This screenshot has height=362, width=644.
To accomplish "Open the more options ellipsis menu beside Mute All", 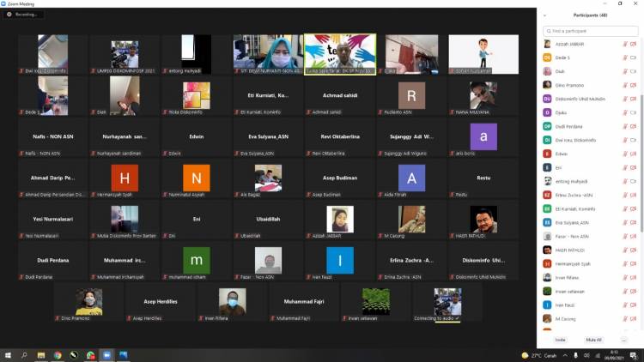I will point(623,340).
